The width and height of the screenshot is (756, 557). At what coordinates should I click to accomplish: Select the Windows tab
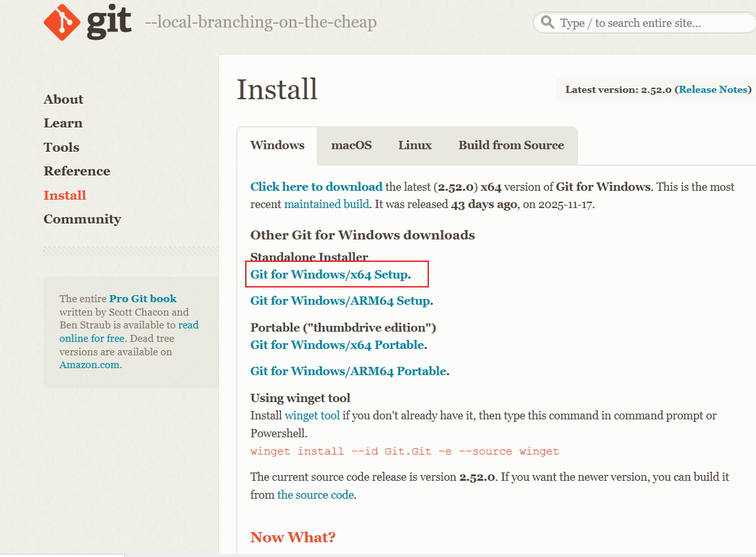tap(277, 145)
